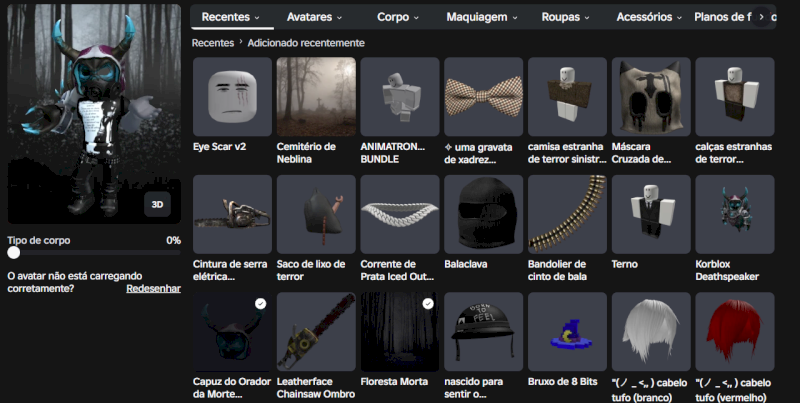Equip the Terno suit
800x403 pixels.
coord(651,214)
